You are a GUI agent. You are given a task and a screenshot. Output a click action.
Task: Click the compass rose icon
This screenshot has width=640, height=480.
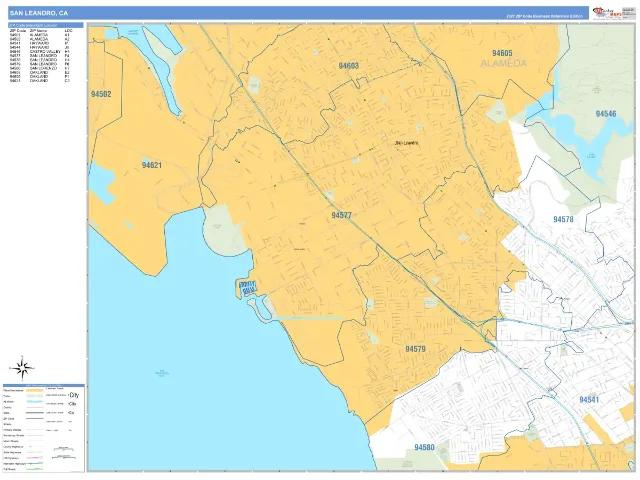tap(23, 368)
